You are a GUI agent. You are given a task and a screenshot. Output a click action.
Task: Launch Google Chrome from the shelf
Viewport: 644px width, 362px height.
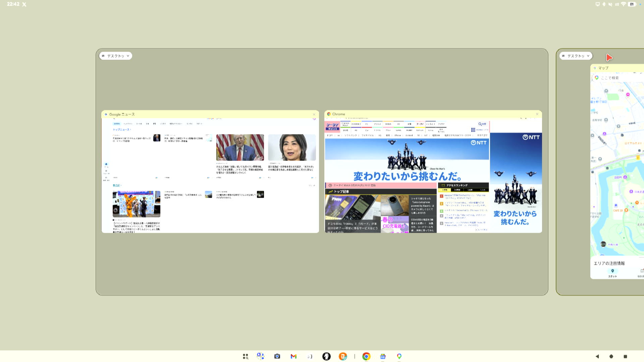pyautogui.click(x=366, y=356)
